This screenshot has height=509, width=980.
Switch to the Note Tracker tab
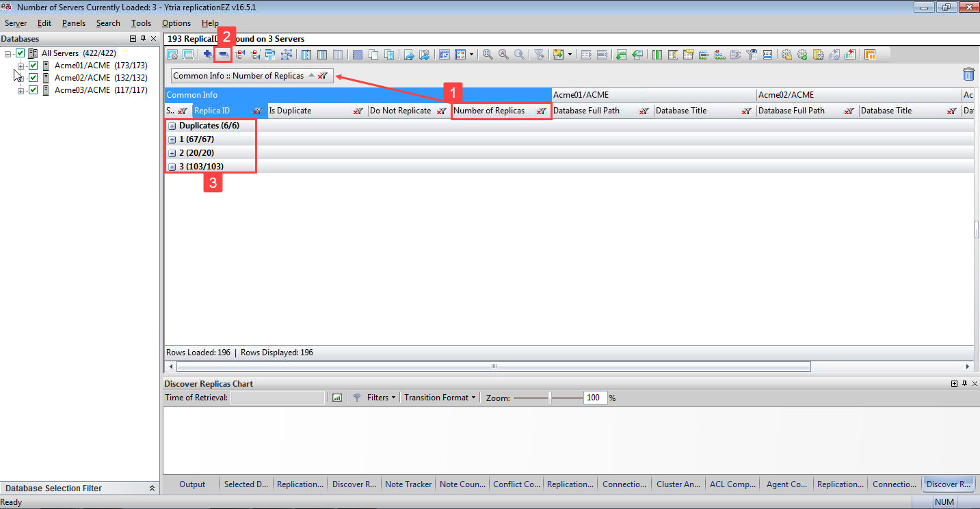coord(408,484)
